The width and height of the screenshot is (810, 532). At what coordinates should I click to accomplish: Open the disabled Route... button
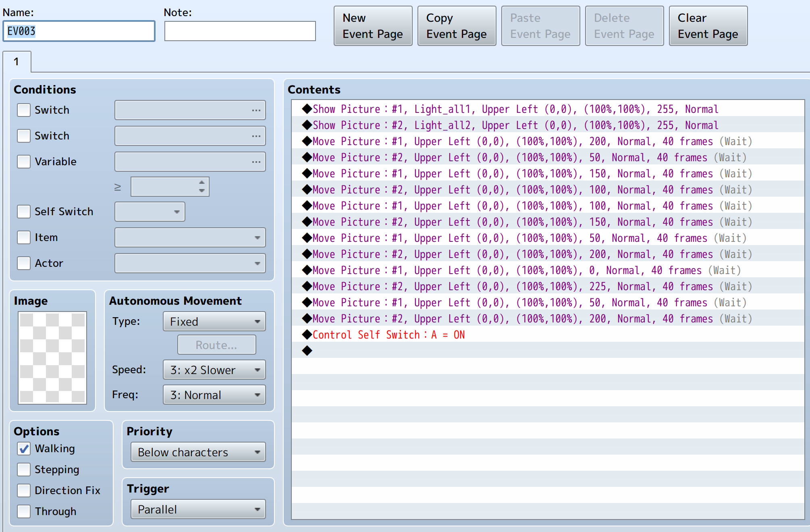point(216,345)
